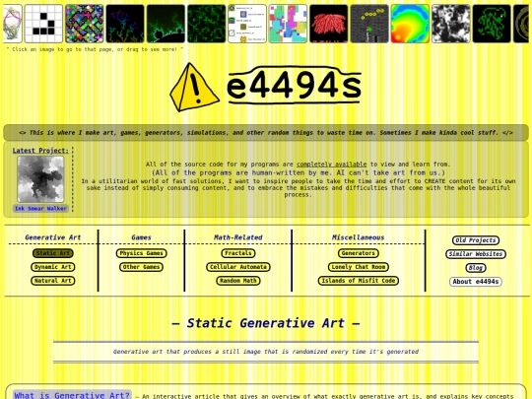
Task: Open the Ink Smear Walker link
Action: pyautogui.click(x=40, y=208)
